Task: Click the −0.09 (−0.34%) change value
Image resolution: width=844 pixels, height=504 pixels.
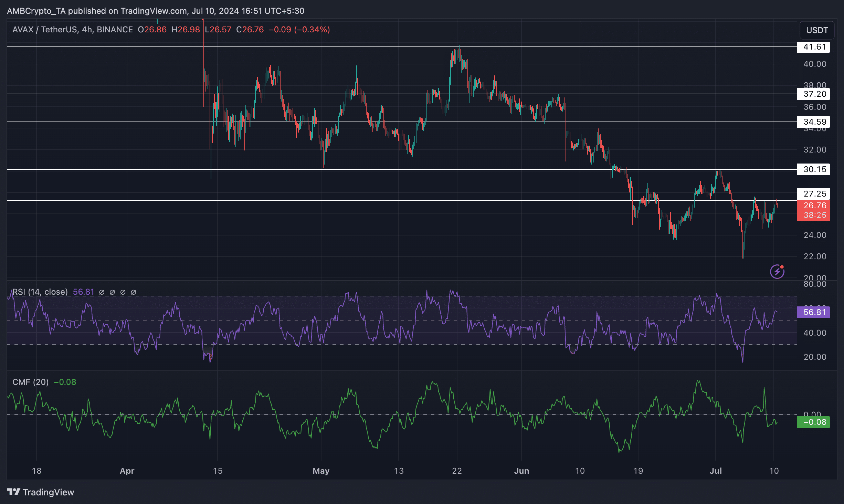Action: pyautogui.click(x=299, y=30)
